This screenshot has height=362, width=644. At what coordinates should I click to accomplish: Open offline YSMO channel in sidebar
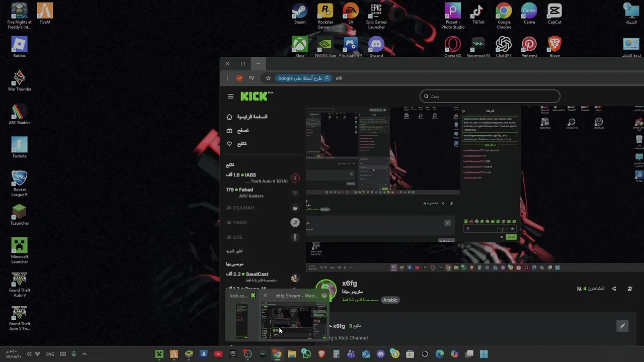pos(263,222)
